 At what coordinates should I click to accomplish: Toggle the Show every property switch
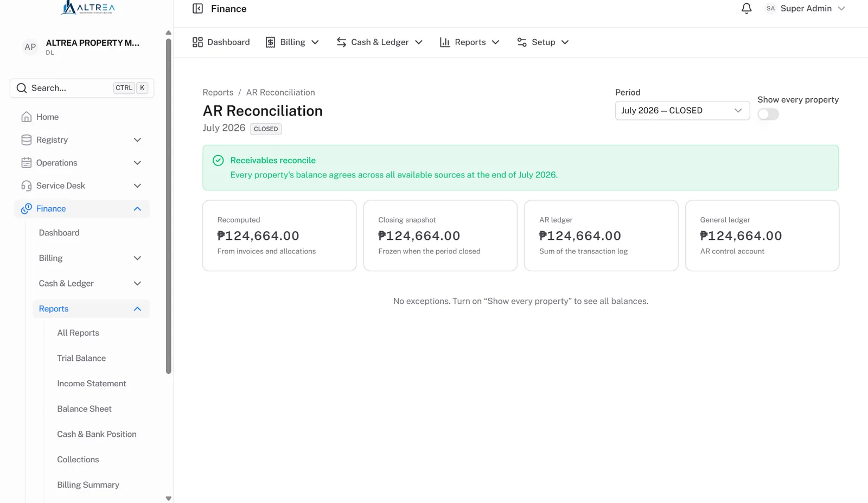point(768,114)
